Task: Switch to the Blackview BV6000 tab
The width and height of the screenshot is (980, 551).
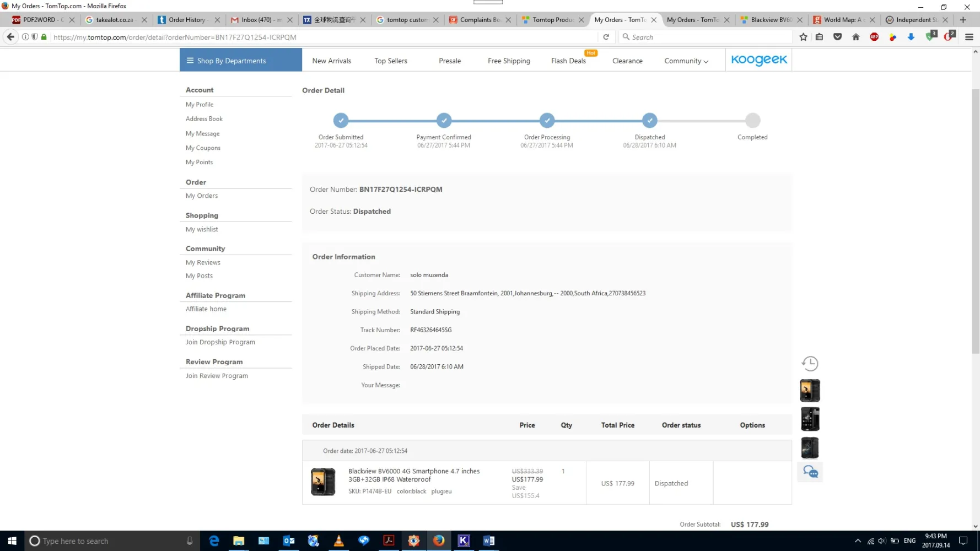Action: [x=771, y=20]
